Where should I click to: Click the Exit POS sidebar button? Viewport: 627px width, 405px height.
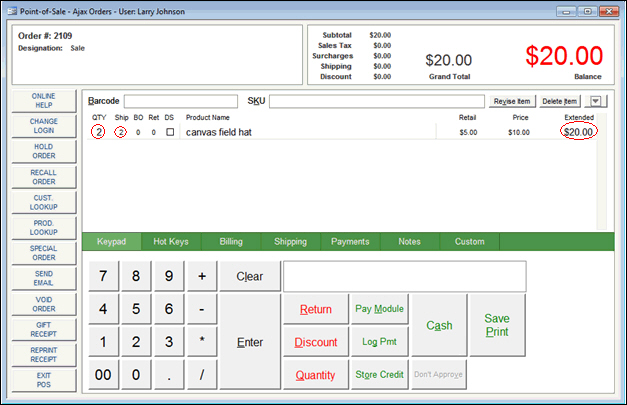(x=43, y=380)
